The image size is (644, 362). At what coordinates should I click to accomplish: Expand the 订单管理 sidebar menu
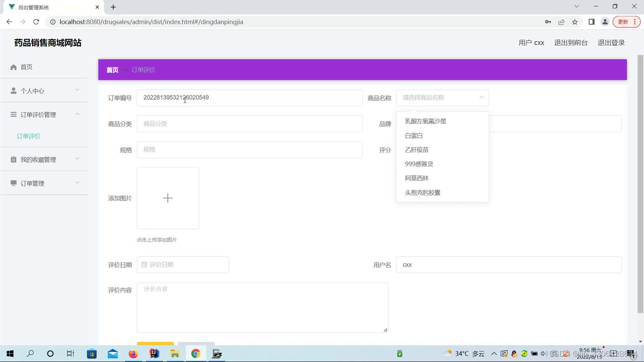click(x=77, y=183)
